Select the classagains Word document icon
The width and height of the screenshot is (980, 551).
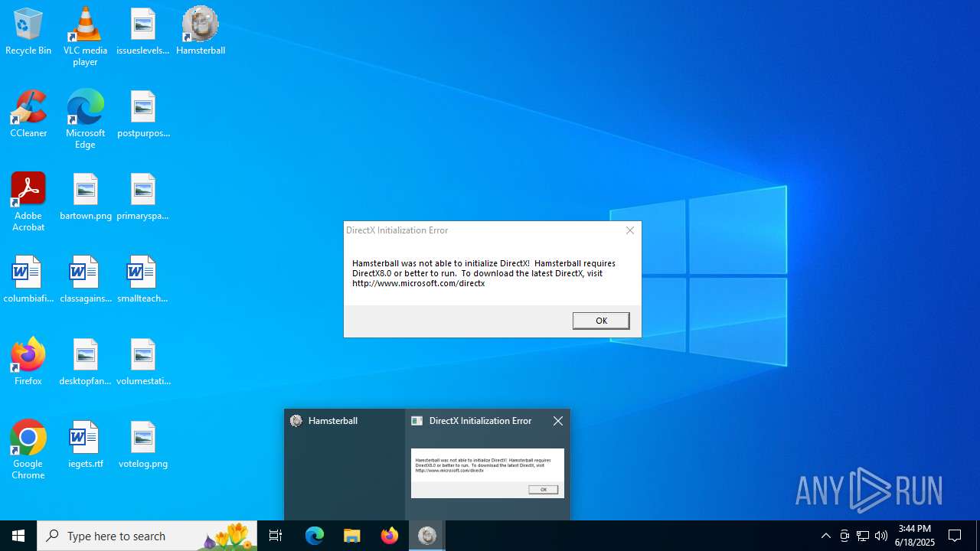click(x=86, y=279)
